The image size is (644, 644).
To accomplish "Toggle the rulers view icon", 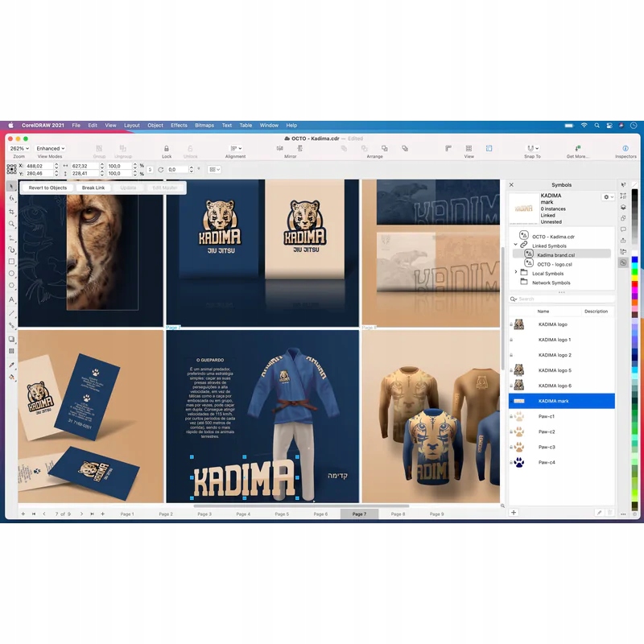I will pos(448,148).
